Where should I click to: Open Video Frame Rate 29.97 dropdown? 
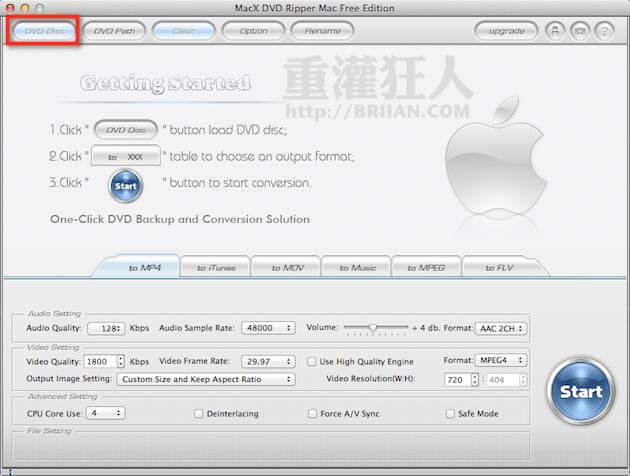(268, 362)
